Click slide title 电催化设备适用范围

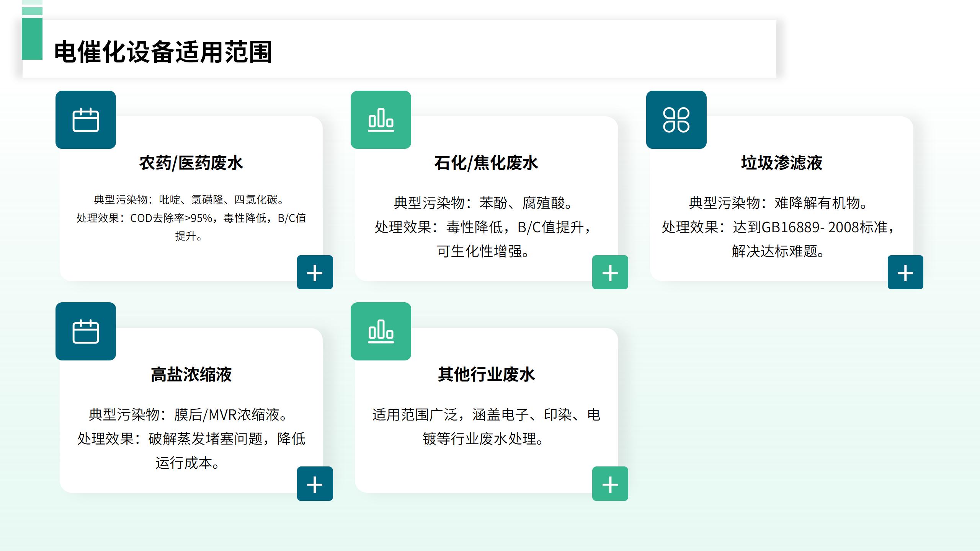click(163, 52)
